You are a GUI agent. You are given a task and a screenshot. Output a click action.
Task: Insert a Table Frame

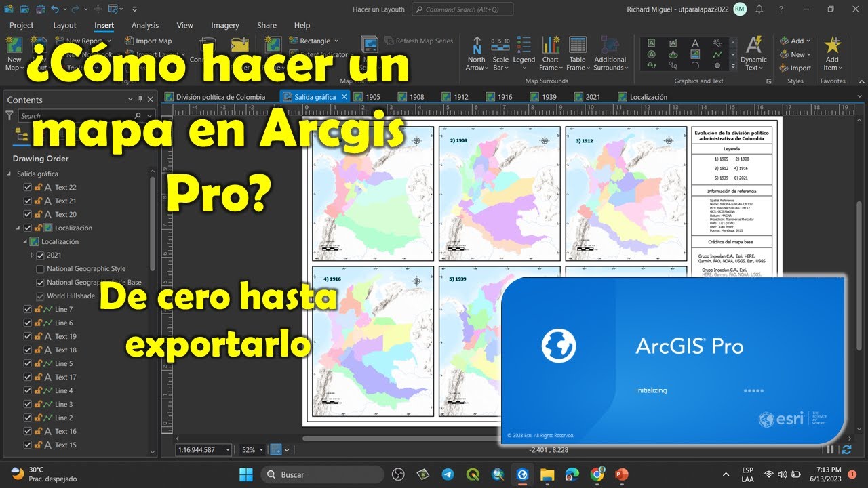pyautogui.click(x=578, y=54)
